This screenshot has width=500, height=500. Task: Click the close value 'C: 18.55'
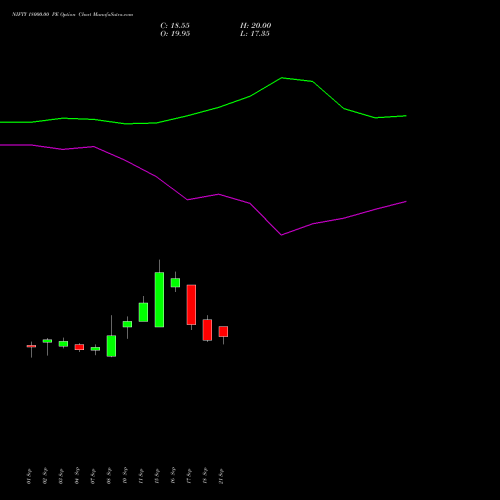[175, 26]
